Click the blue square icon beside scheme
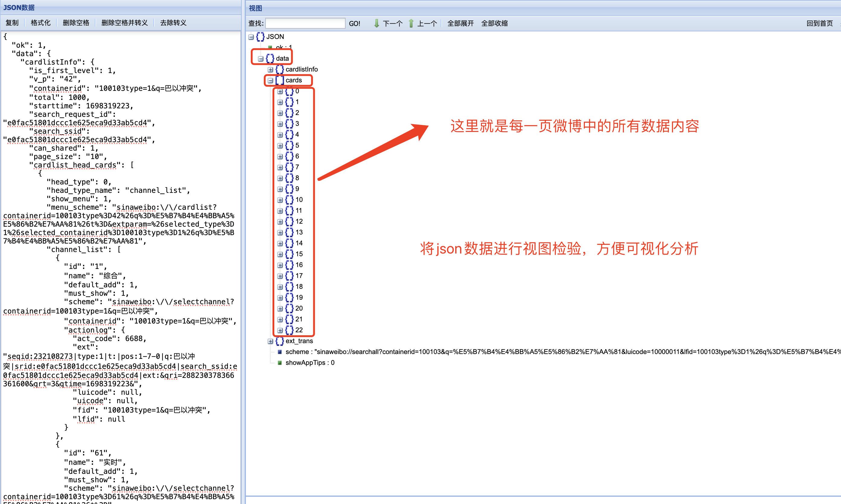The image size is (841, 504). click(279, 352)
